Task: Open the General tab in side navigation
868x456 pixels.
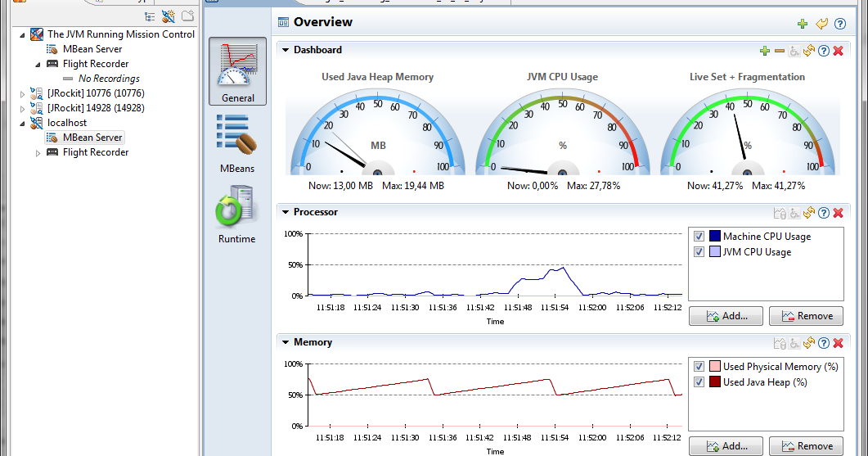Action: pos(237,71)
